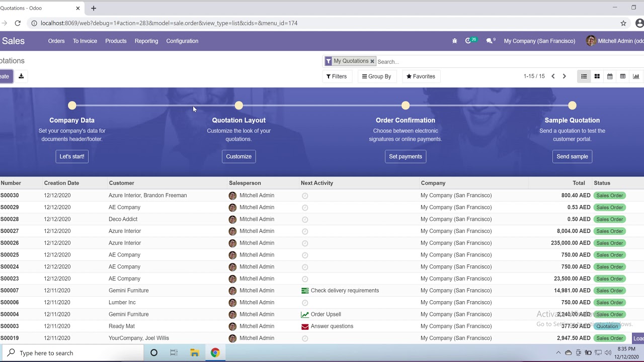Click the Cortana circle icon
Screen dimensions: 644x362
154,353
